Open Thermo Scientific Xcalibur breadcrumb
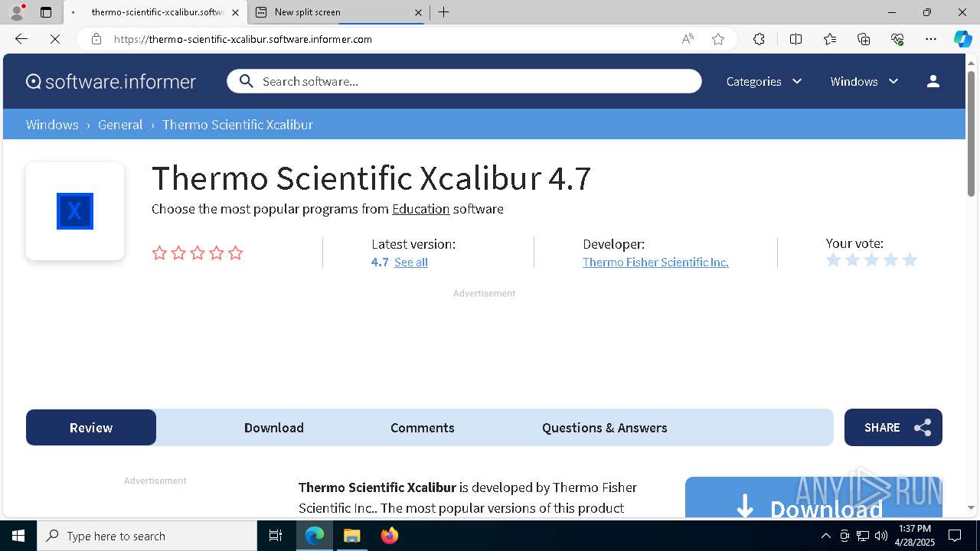Image resolution: width=980 pixels, height=551 pixels. (237, 125)
